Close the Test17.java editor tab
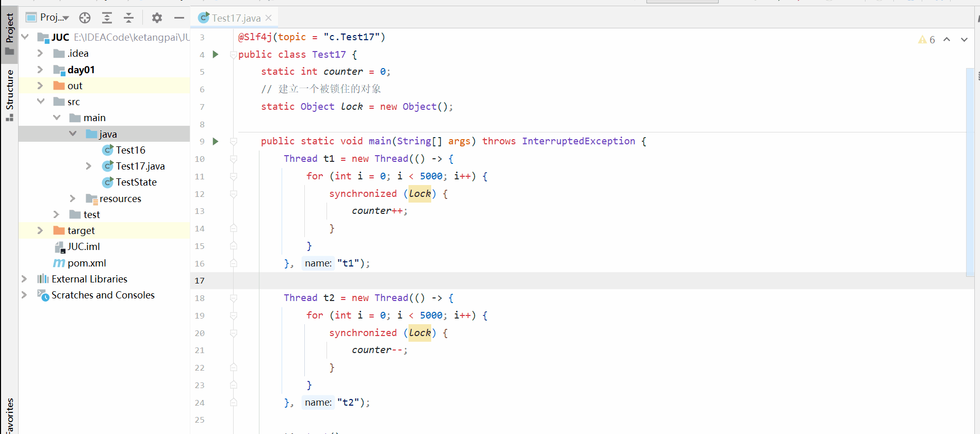 [x=269, y=18]
